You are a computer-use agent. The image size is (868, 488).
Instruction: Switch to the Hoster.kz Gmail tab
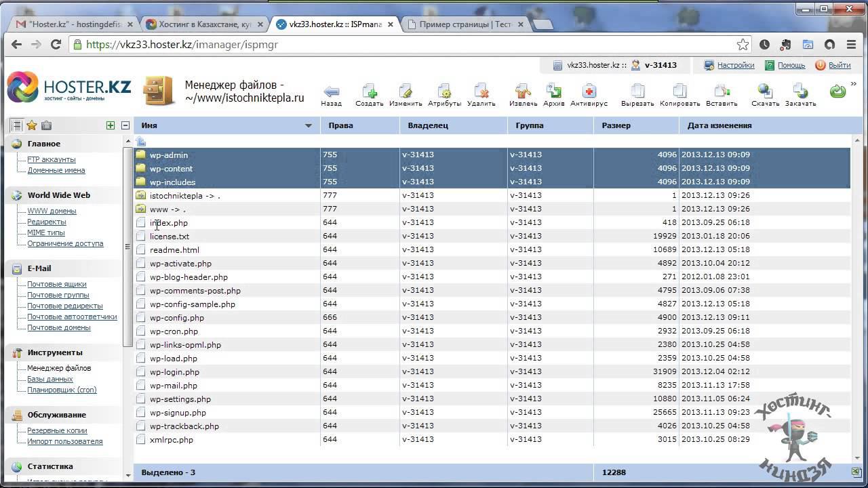(x=75, y=24)
